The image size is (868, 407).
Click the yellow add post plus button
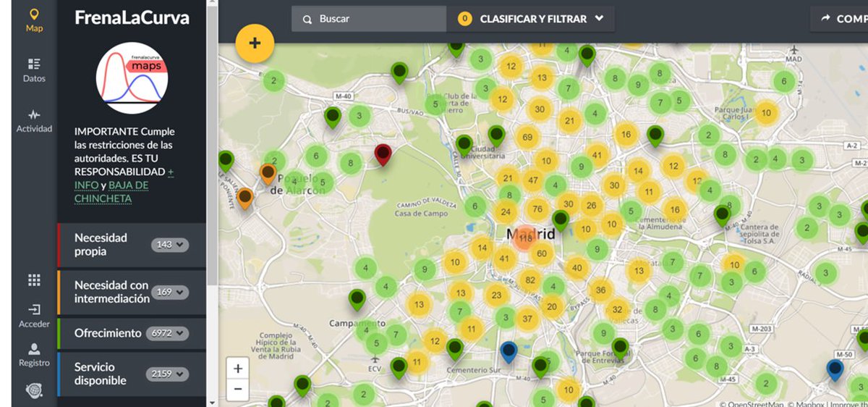(x=255, y=43)
